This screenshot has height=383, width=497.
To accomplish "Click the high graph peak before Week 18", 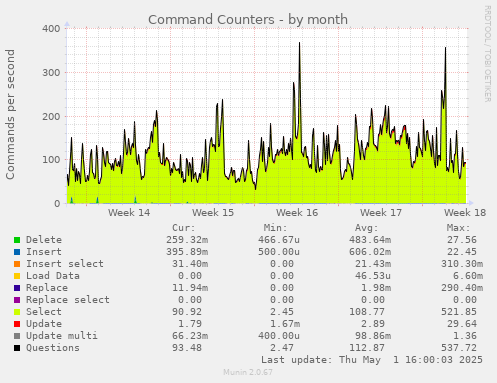I will (445, 48).
